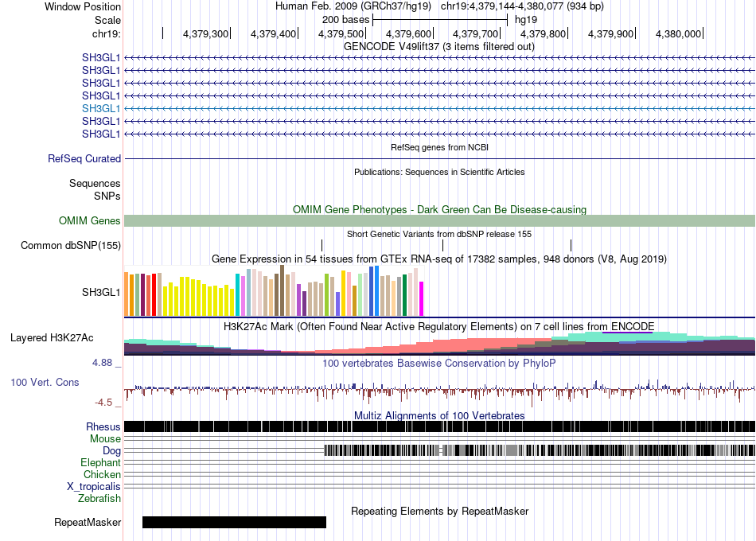
Task: Click the 4,380,000 ruler position
Action: pyautogui.click(x=678, y=33)
